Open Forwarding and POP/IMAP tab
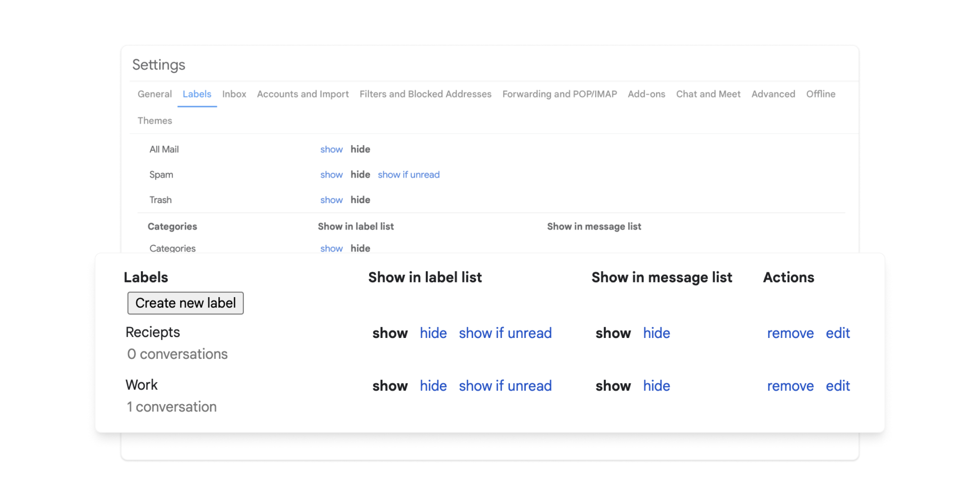 (559, 94)
